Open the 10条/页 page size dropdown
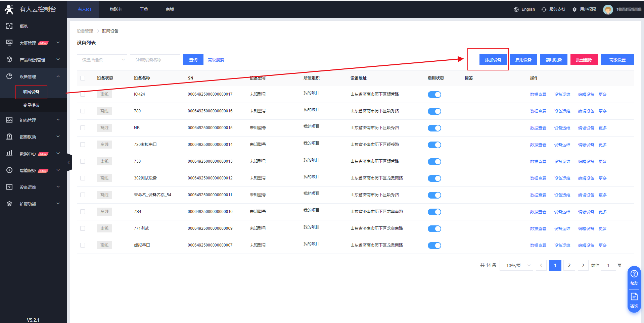Viewport: 644px width, 323px height. pos(516,265)
